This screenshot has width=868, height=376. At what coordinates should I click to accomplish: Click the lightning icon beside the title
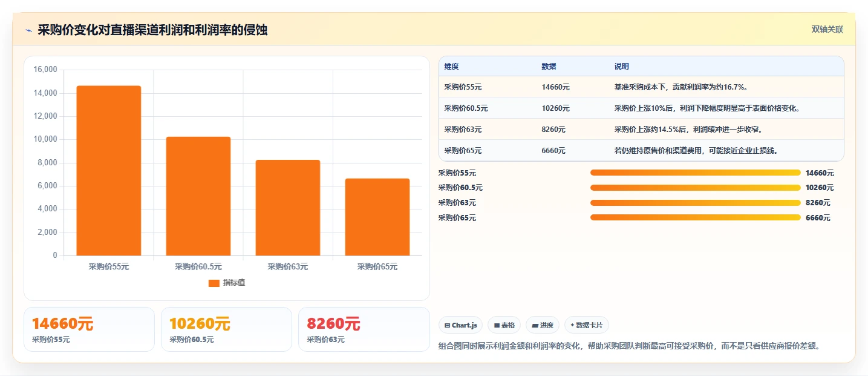click(x=28, y=30)
